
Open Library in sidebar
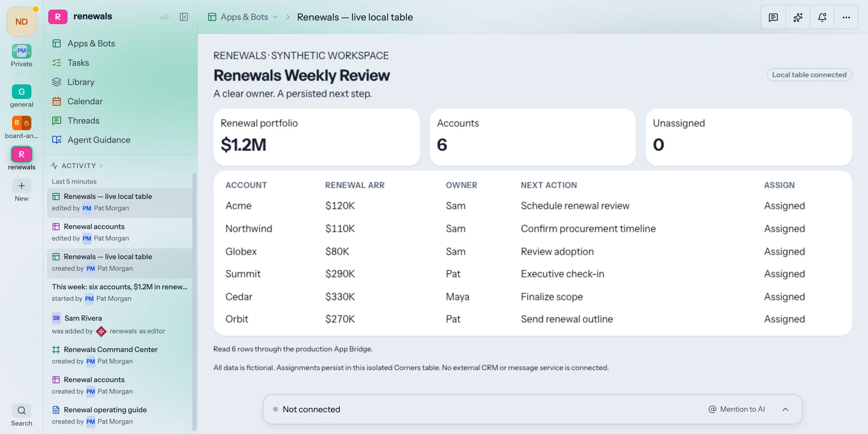[120, 82]
